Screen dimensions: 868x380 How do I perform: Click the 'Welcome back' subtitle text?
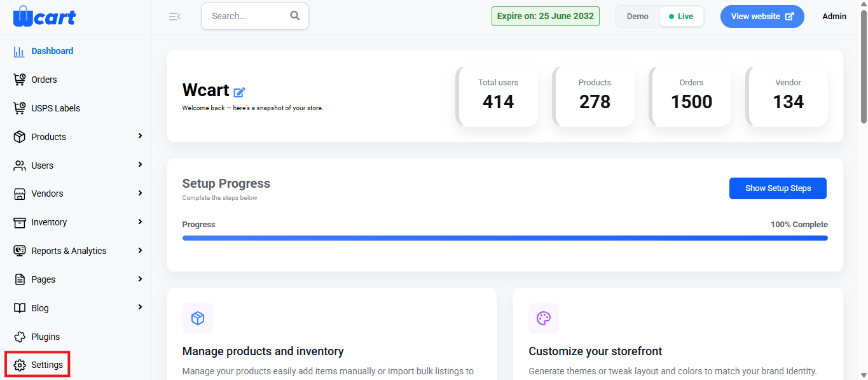pos(253,108)
